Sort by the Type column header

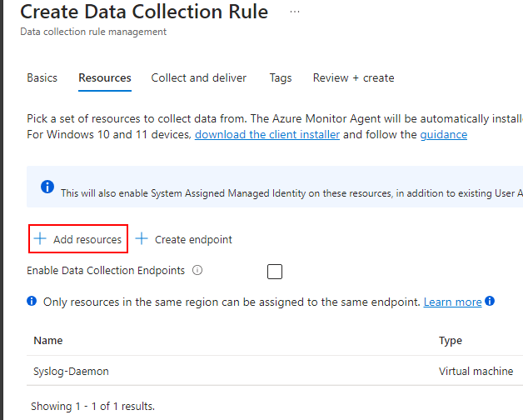click(451, 340)
